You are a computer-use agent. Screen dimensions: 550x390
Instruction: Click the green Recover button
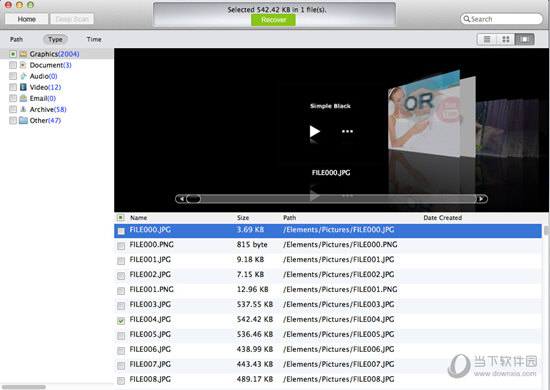click(x=273, y=20)
